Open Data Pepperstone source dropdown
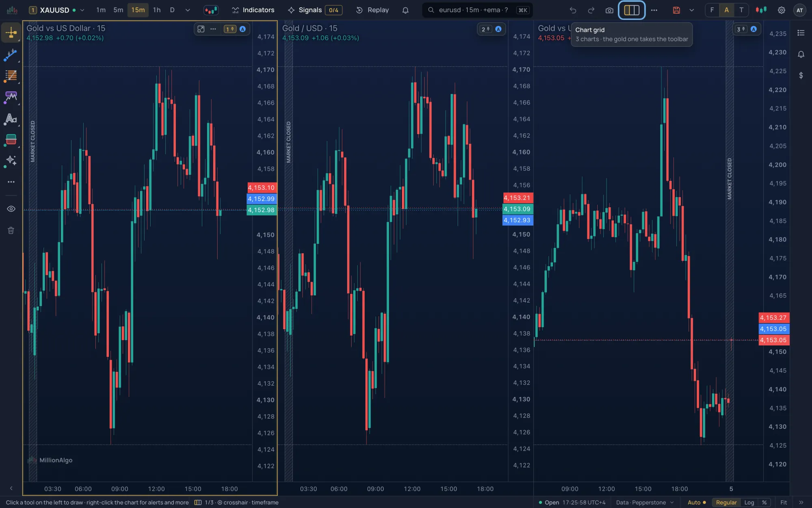The width and height of the screenshot is (812, 508). 645,502
